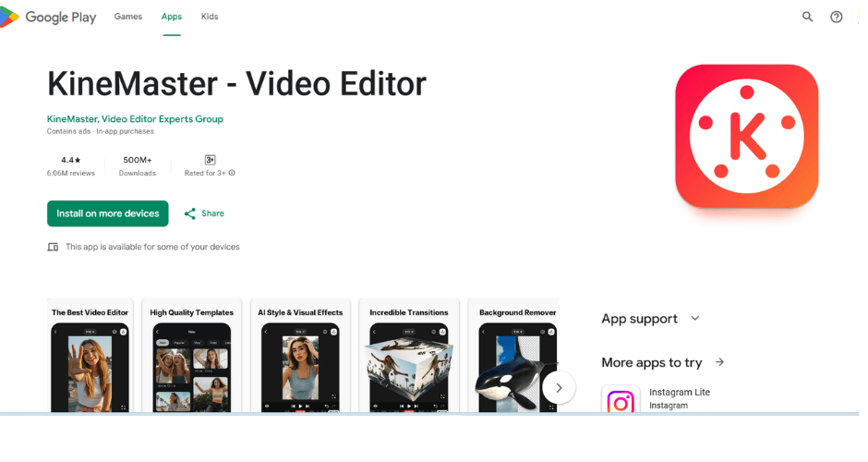Click the Contains ads text
The height and width of the screenshot is (462, 868).
pos(68,132)
